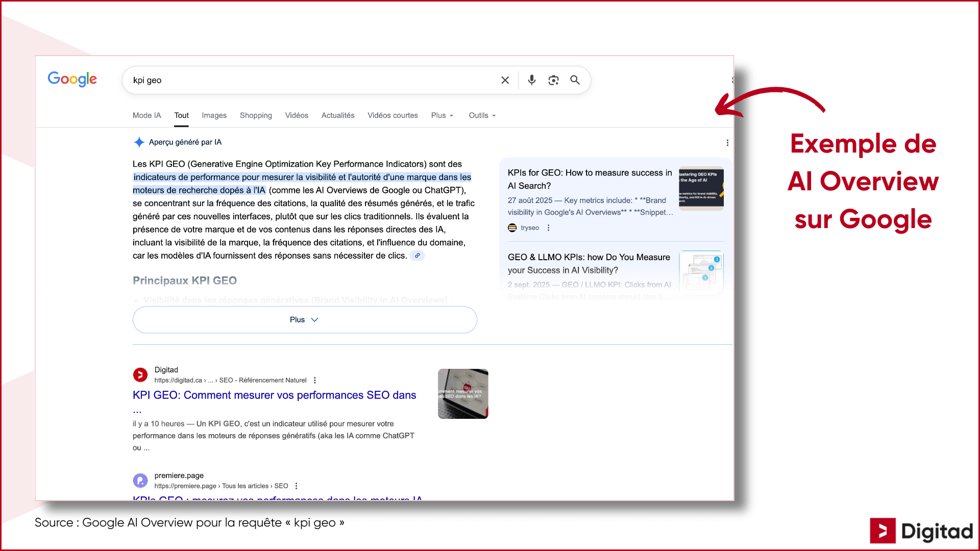Open 'KPIs for GEO: How to measure' source
The width and height of the screenshot is (980, 551).
(x=590, y=179)
